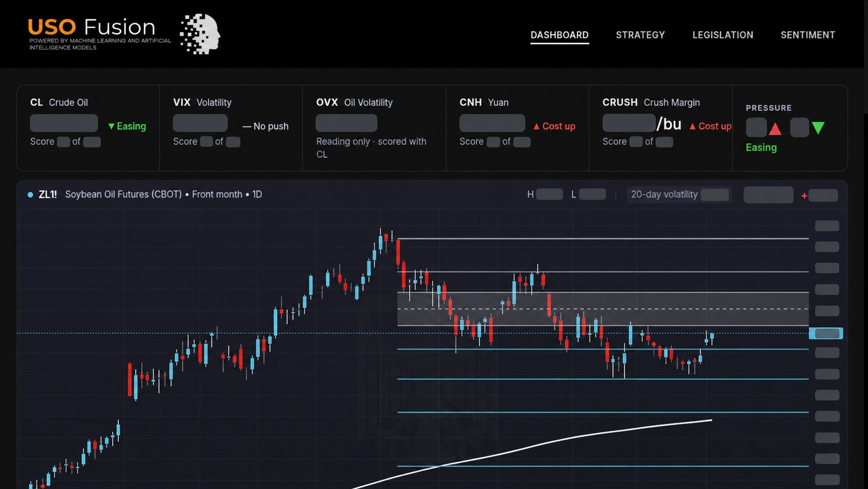The width and height of the screenshot is (868, 489).
Task: Click the L low value field
Action: (592, 194)
